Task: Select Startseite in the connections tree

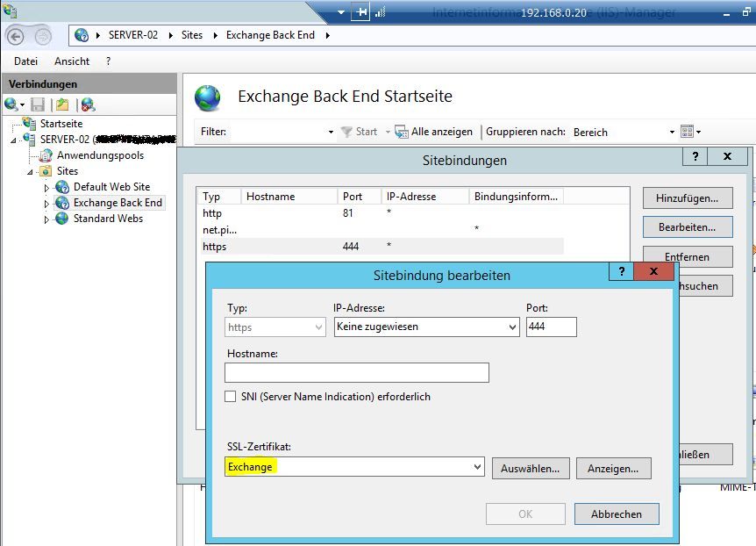Action: pyautogui.click(x=61, y=124)
